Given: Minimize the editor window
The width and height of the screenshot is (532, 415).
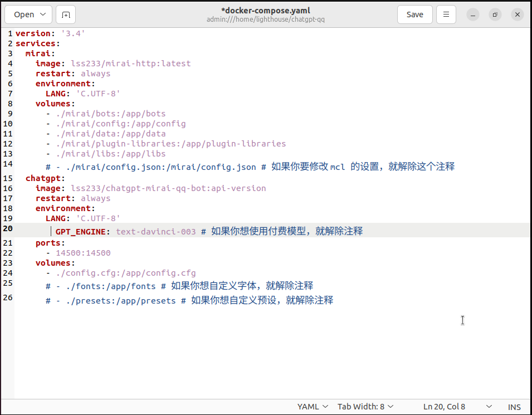Looking at the screenshot, I should click(473, 14).
